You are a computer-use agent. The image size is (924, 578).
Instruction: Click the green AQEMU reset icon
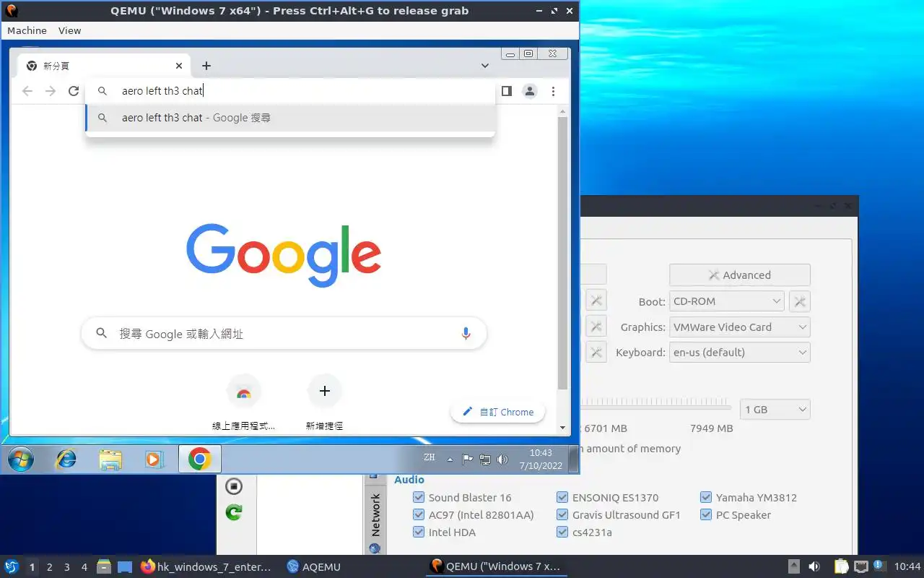pyautogui.click(x=233, y=512)
